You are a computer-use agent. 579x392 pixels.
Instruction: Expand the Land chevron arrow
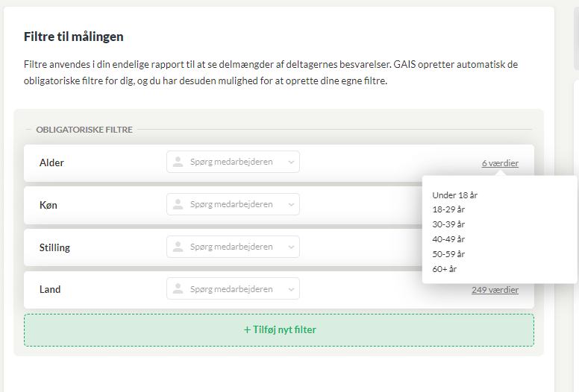point(291,289)
